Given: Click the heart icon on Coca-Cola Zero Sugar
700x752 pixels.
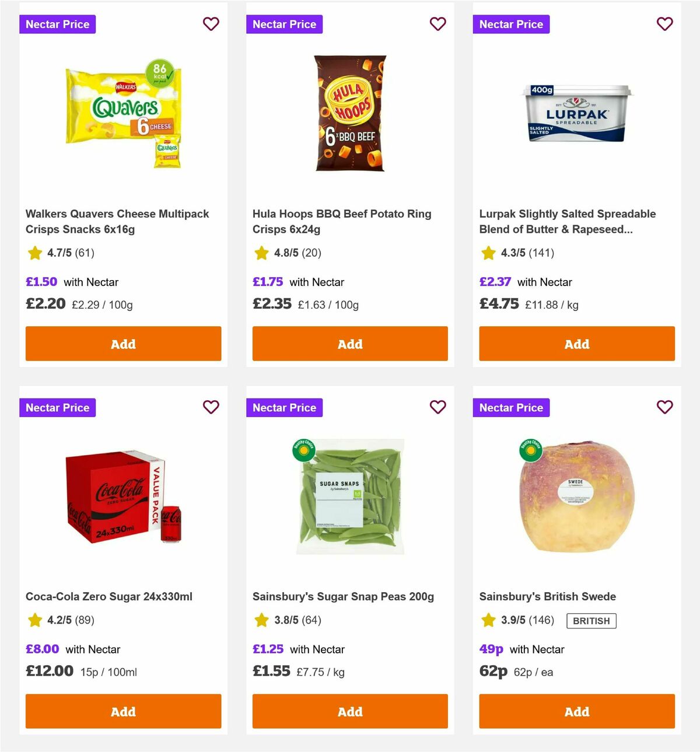Looking at the screenshot, I should click(x=211, y=407).
